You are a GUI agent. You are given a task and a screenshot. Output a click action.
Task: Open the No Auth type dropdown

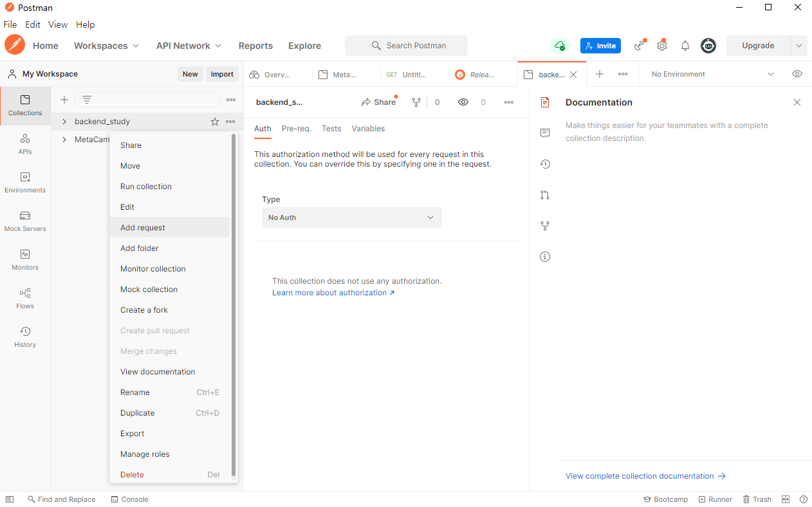352,217
